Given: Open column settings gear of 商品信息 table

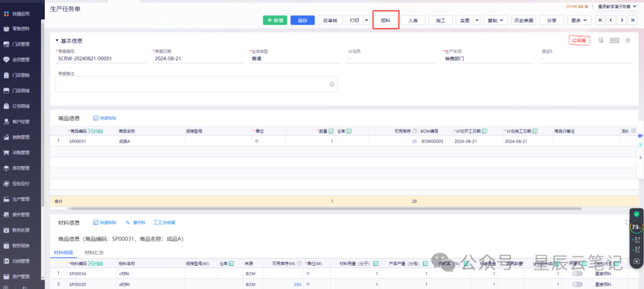Looking at the screenshot, I should (x=633, y=131).
